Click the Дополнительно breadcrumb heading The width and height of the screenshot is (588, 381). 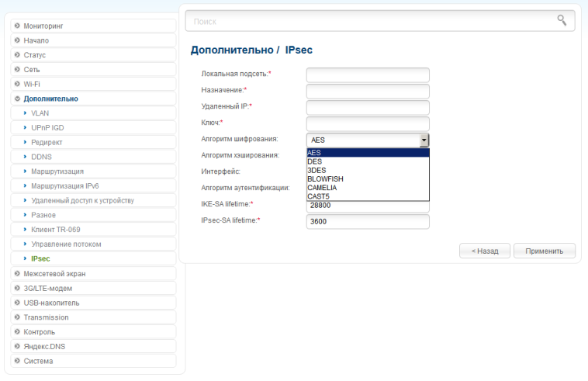pyautogui.click(x=232, y=50)
